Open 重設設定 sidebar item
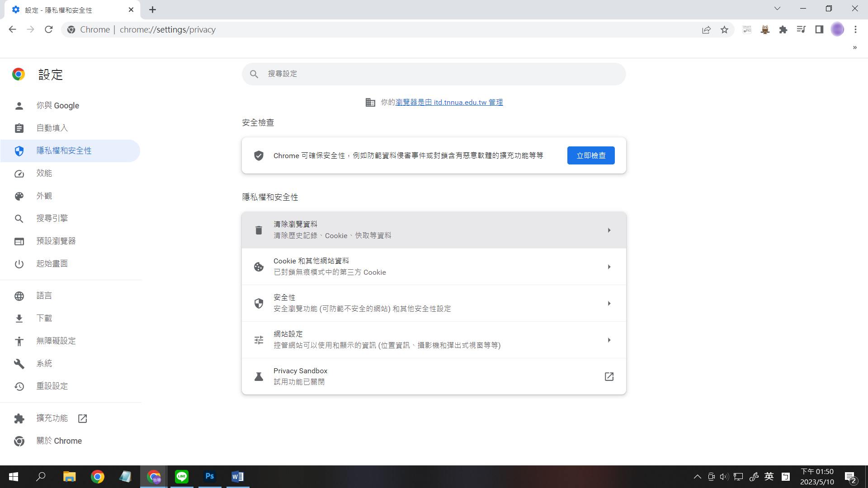The width and height of the screenshot is (868, 488). [x=71, y=386]
